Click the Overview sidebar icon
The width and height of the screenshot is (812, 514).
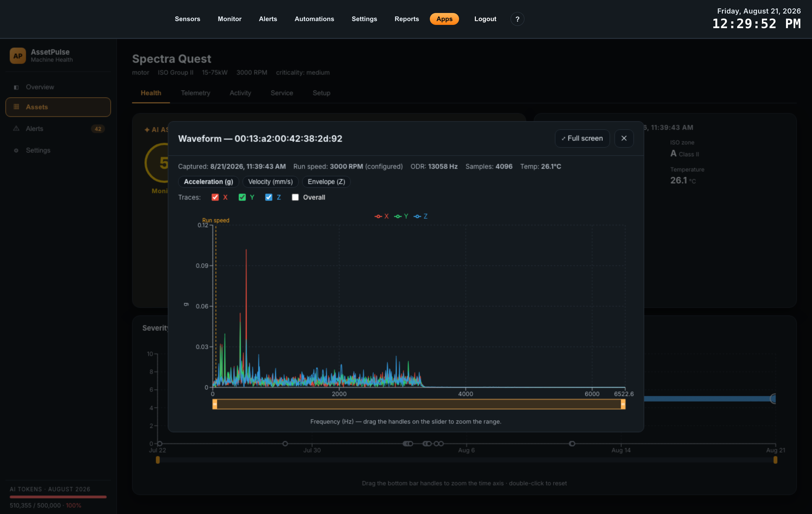[x=16, y=87]
